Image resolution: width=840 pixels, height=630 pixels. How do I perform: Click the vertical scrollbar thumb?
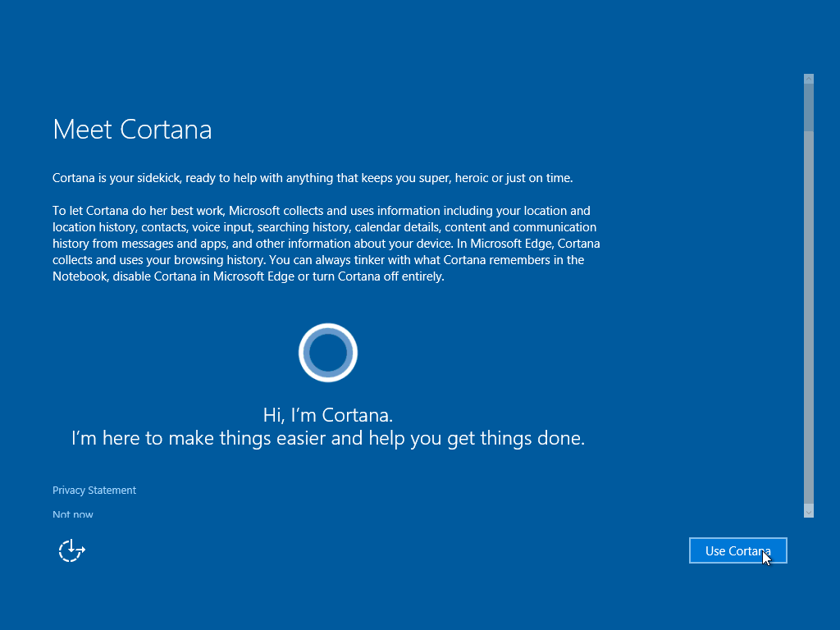(x=809, y=107)
